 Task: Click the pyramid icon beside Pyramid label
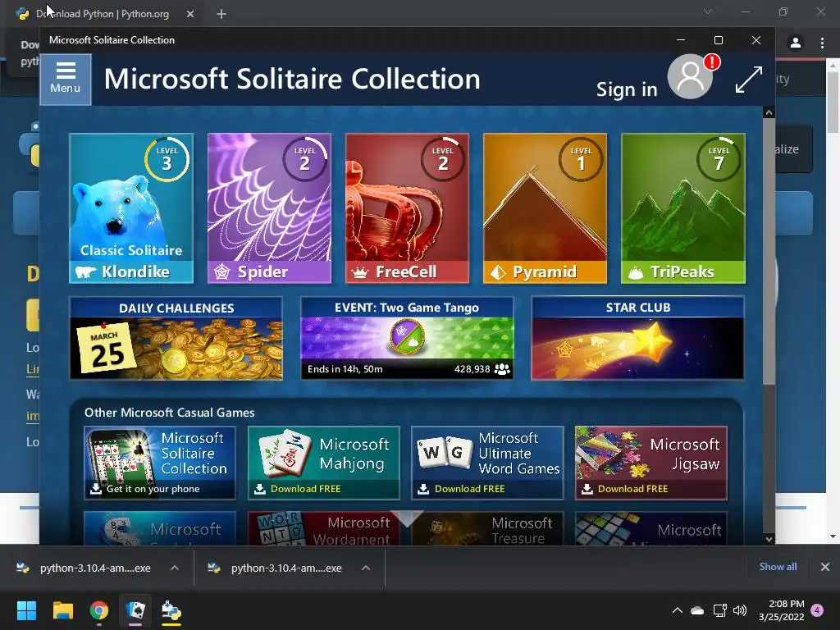click(x=498, y=272)
